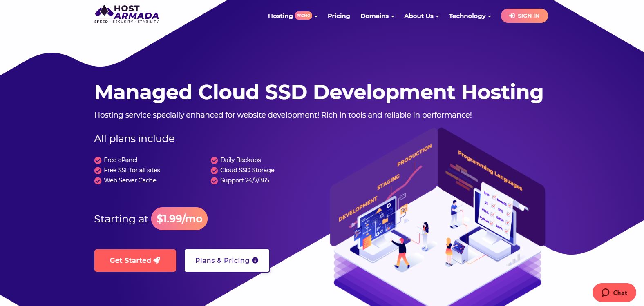Click the 'Web Server Cache' text
644x306 pixels.
130,180
